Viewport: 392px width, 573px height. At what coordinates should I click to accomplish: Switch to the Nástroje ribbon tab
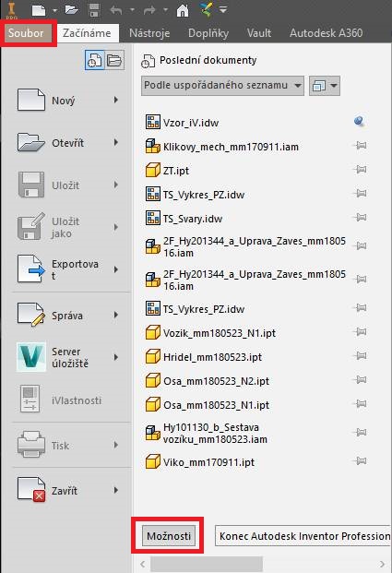click(149, 33)
